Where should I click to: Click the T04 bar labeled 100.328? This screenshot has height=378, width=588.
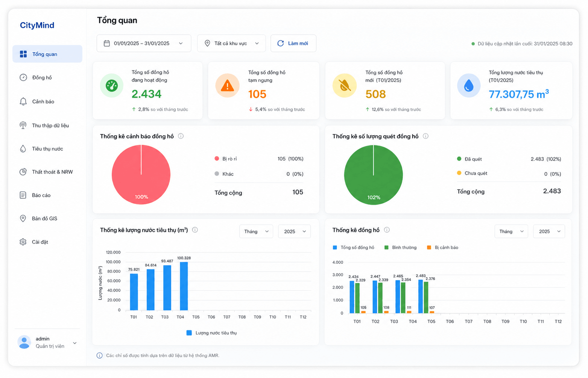pyautogui.click(x=184, y=286)
